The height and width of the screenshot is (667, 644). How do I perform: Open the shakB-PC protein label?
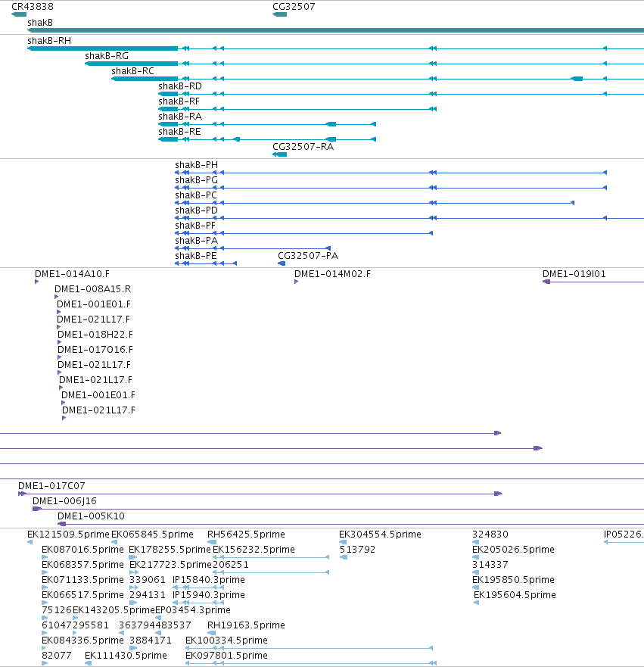[196, 195]
